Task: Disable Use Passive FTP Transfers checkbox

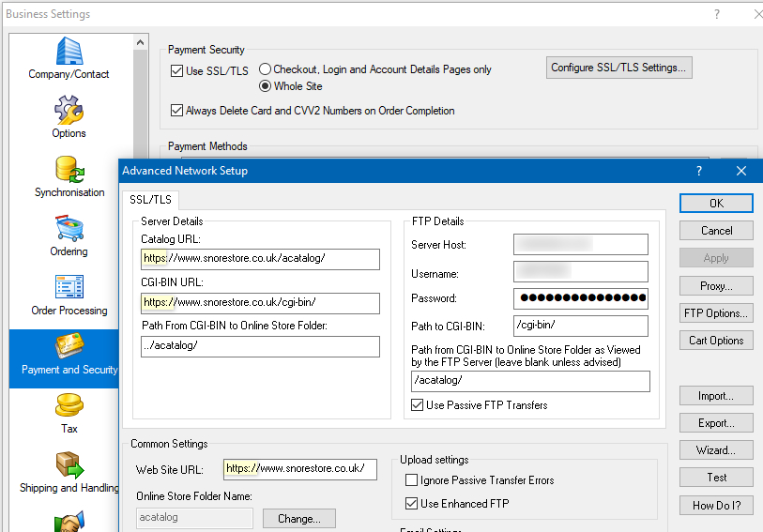Action: click(418, 405)
